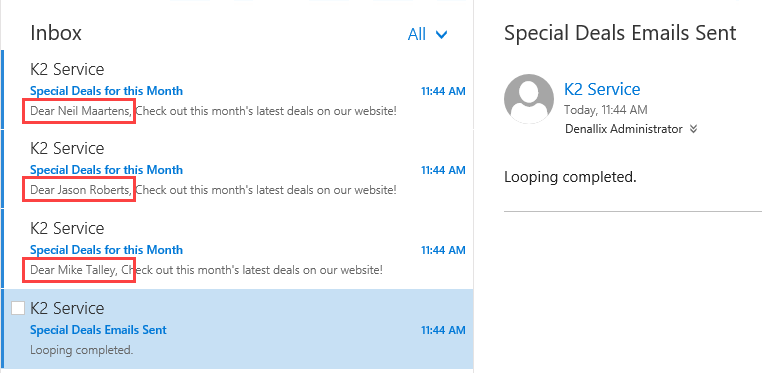Click Today, 11:44 AM date in reading pane
The width and height of the screenshot is (762, 373).
tap(606, 110)
